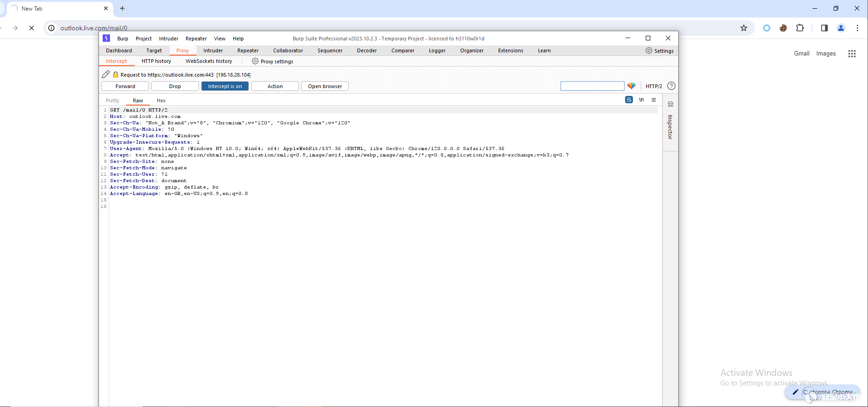Switch to the Comparer tab

pos(403,50)
